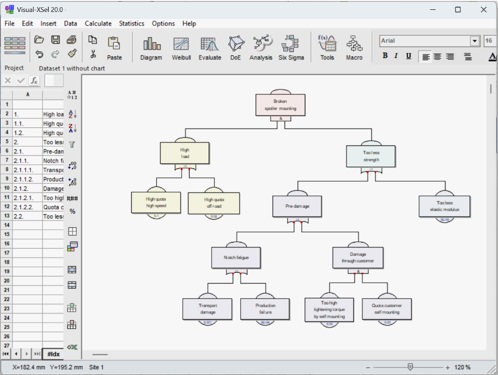Click the zoom slider handle

[x=410, y=367]
